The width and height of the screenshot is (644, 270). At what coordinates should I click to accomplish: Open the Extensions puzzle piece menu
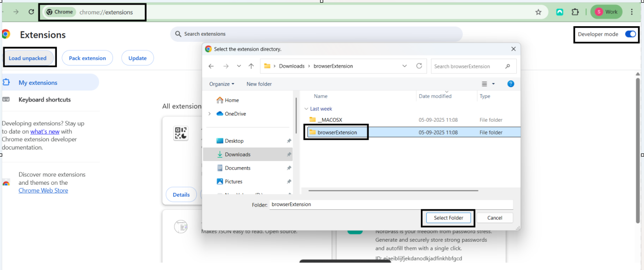tap(575, 12)
